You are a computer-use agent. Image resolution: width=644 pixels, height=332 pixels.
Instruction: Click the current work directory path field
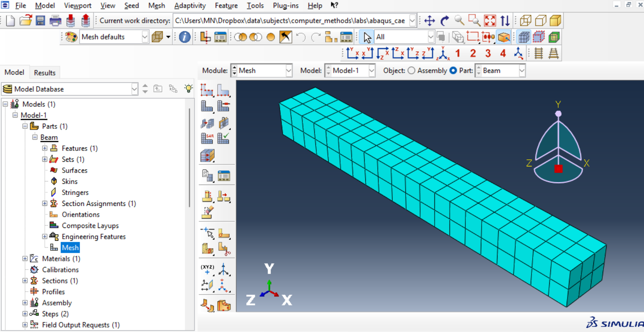(290, 21)
